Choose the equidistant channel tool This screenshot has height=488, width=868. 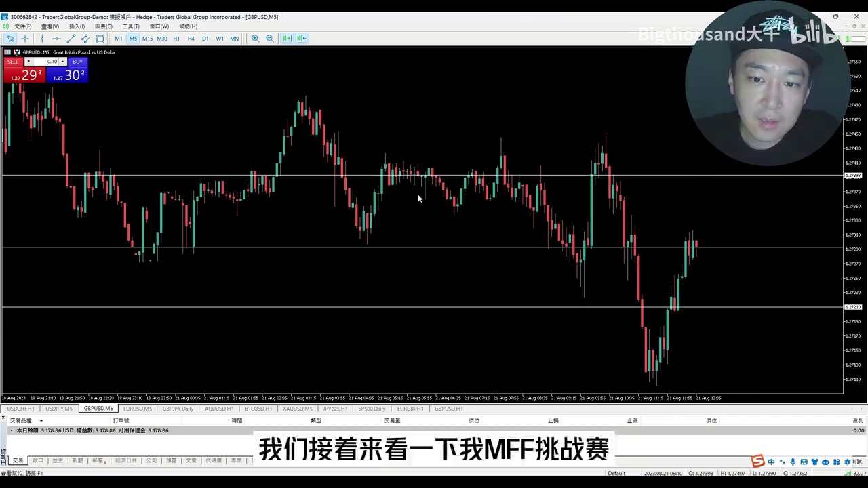coord(85,39)
